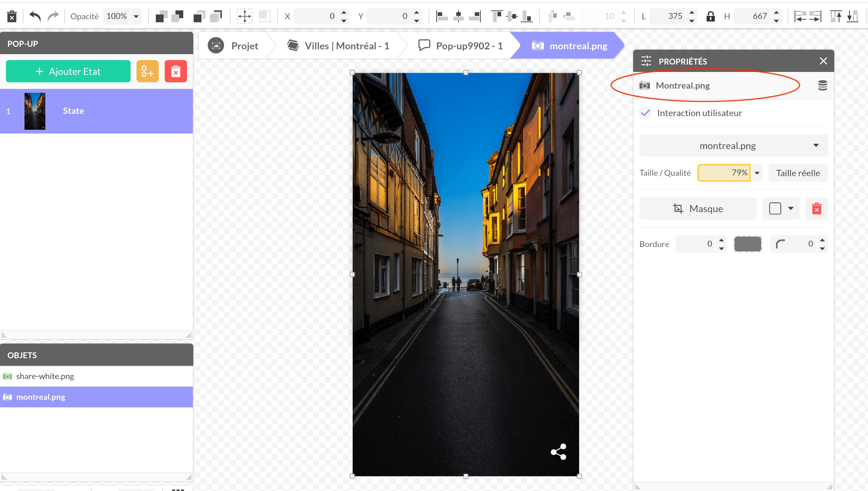Viewport: 868px width, 491px height.
Task: Undo the last action
Action: [35, 16]
